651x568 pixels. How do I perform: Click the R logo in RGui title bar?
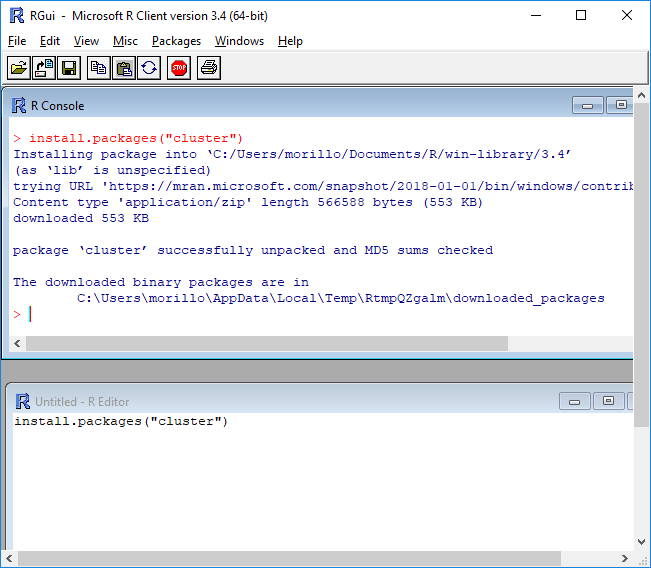(x=17, y=15)
